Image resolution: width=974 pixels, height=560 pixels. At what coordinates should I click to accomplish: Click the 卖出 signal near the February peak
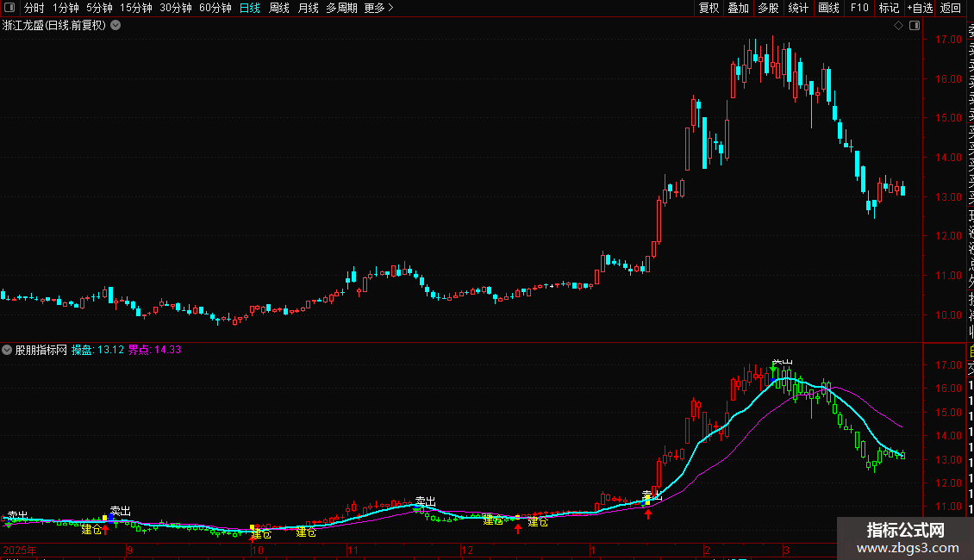point(782,362)
